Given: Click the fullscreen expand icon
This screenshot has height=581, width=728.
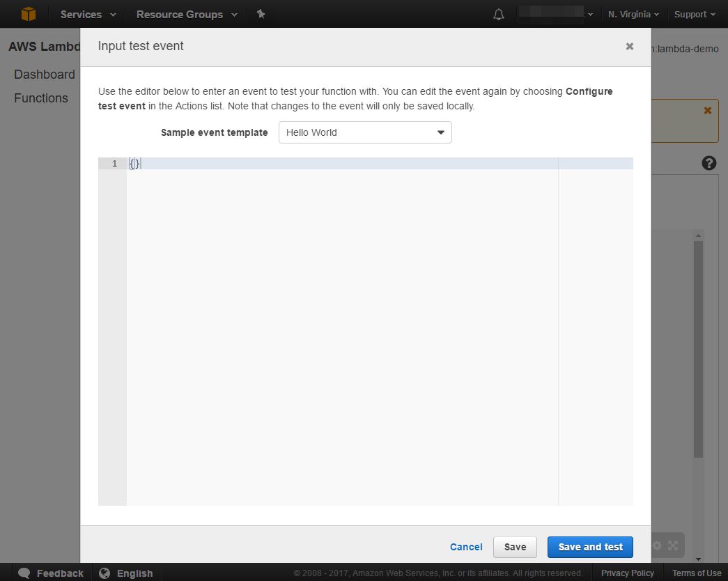Looking at the screenshot, I should [673, 545].
